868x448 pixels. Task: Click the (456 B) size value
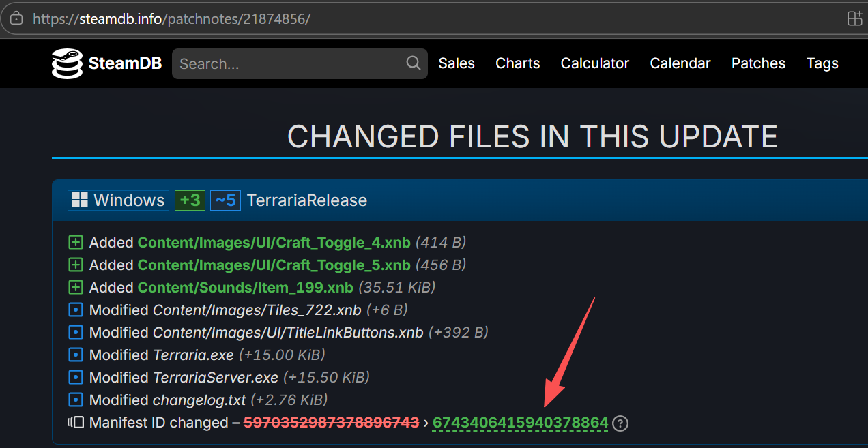[x=441, y=265]
